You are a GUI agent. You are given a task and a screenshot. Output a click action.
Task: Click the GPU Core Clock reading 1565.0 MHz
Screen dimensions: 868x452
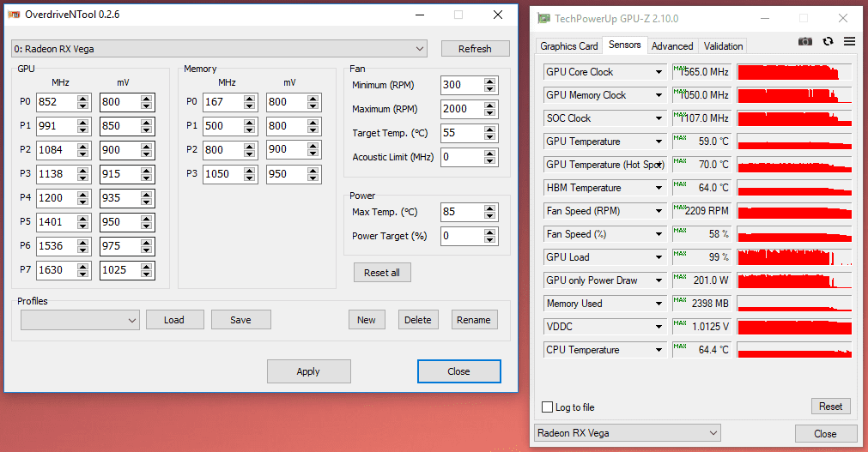[703, 72]
